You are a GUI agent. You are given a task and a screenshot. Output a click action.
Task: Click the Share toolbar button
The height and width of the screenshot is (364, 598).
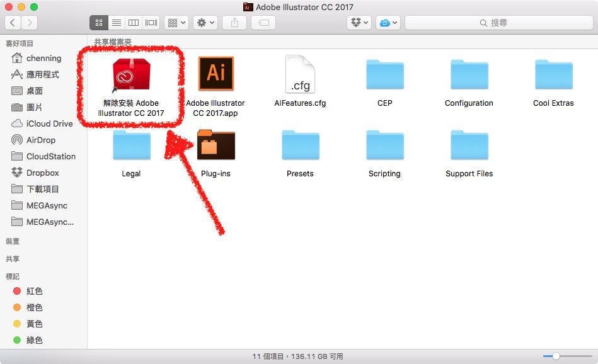(x=234, y=23)
